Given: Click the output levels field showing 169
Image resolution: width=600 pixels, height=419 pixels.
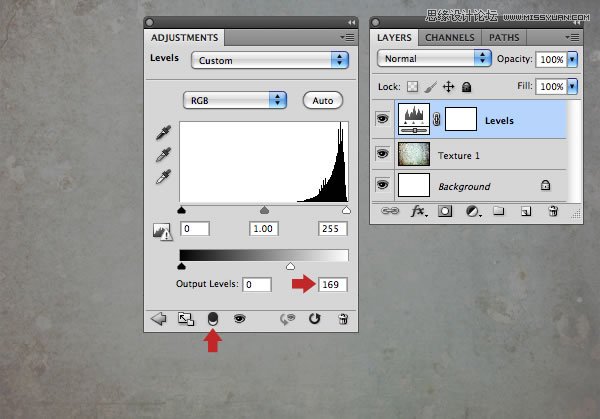Looking at the screenshot, I should [x=332, y=285].
